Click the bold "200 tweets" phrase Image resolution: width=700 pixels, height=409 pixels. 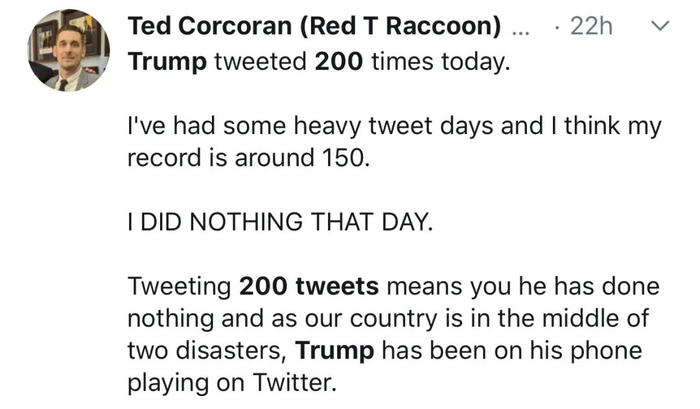click(x=309, y=287)
